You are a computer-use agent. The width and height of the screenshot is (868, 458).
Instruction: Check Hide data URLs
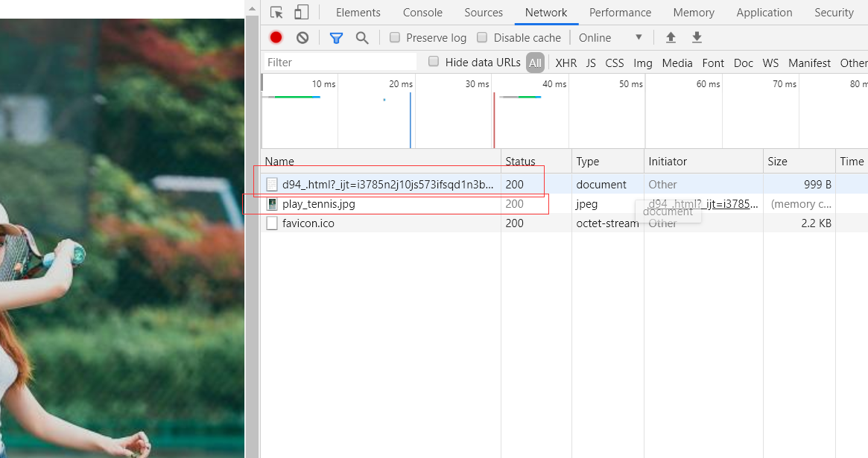coord(434,61)
